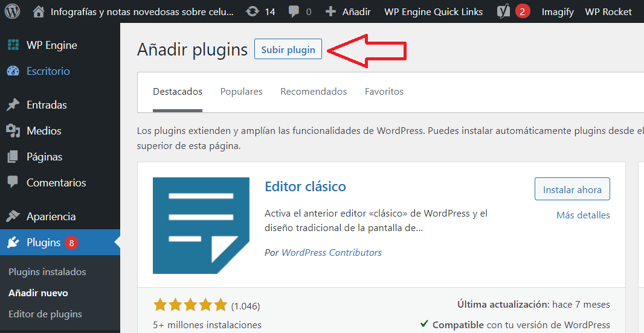This screenshot has height=333, width=644.
Task: Click the Yoast SEO icon in the admin bar
Action: pyautogui.click(x=503, y=11)
